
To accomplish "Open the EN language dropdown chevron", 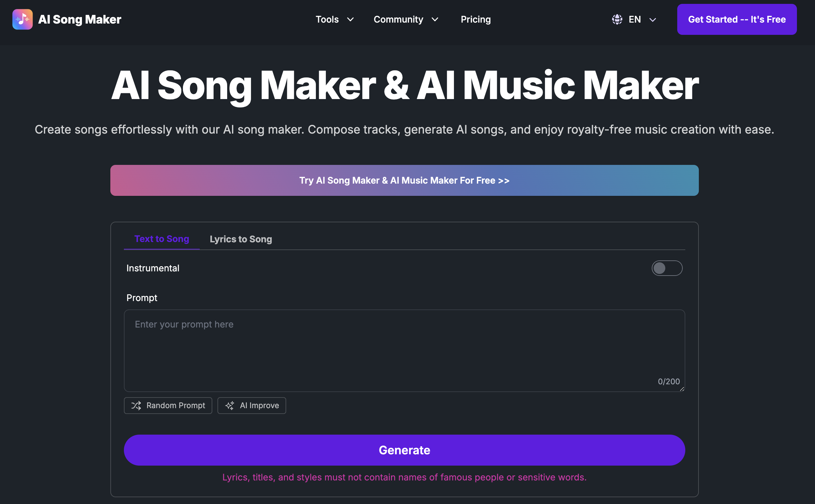I will pyautogui.click(x=653, y=20).
